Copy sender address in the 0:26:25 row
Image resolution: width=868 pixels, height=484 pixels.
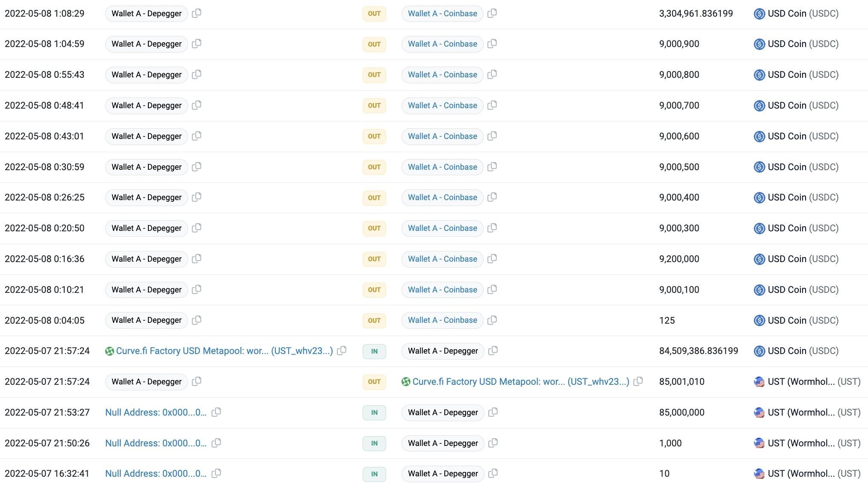(197, 197)
